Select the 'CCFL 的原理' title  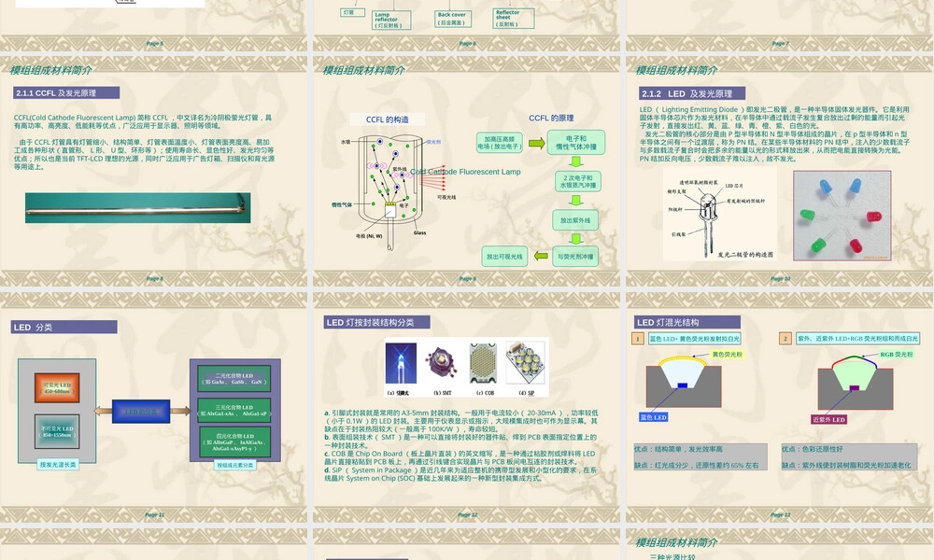pos(551,118)
